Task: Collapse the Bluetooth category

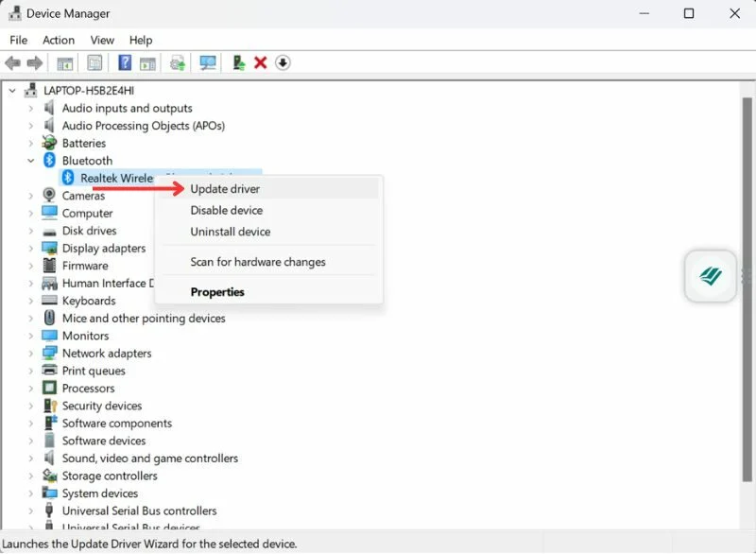Action: coord(31,161)
